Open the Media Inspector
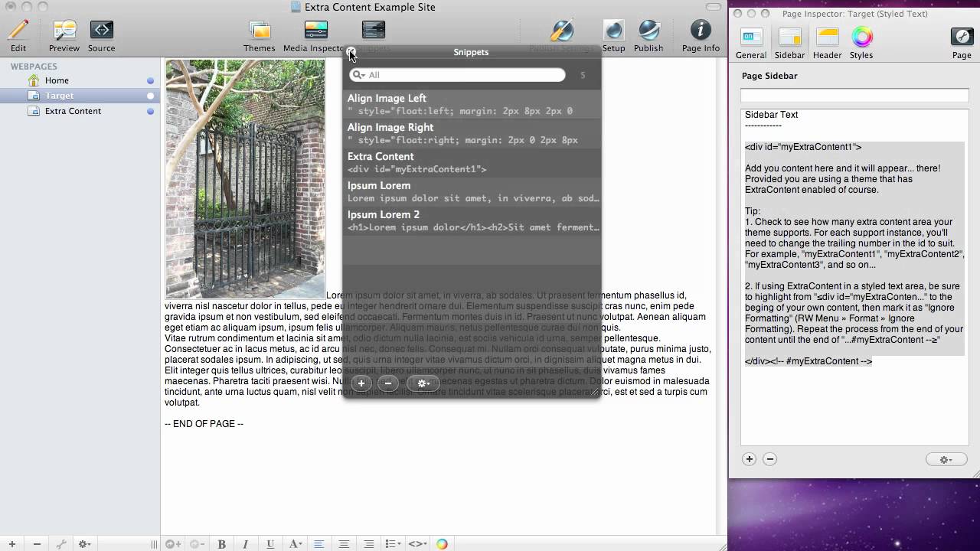The height and width of the screenshot is (551, 980). point(315,36)
